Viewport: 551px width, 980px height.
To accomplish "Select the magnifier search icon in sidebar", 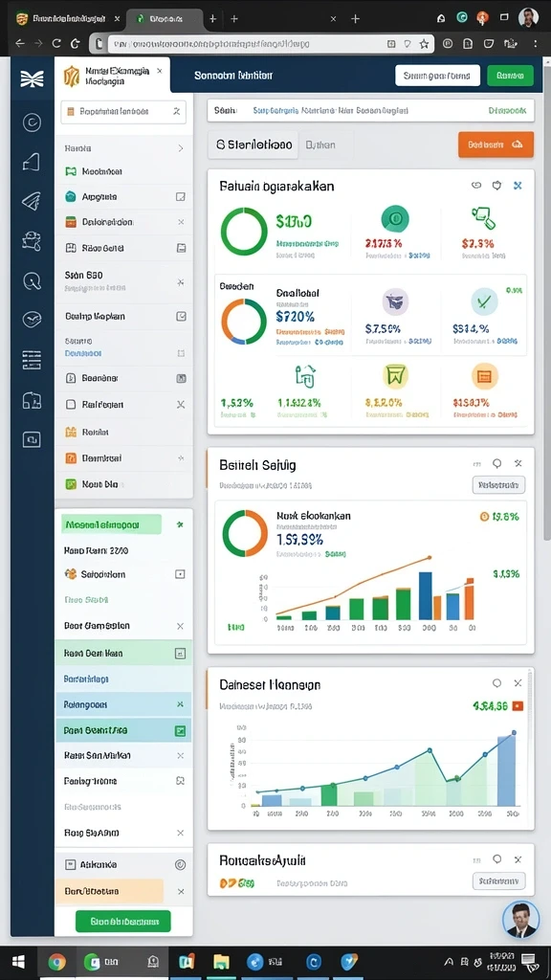I will (32, 280).
